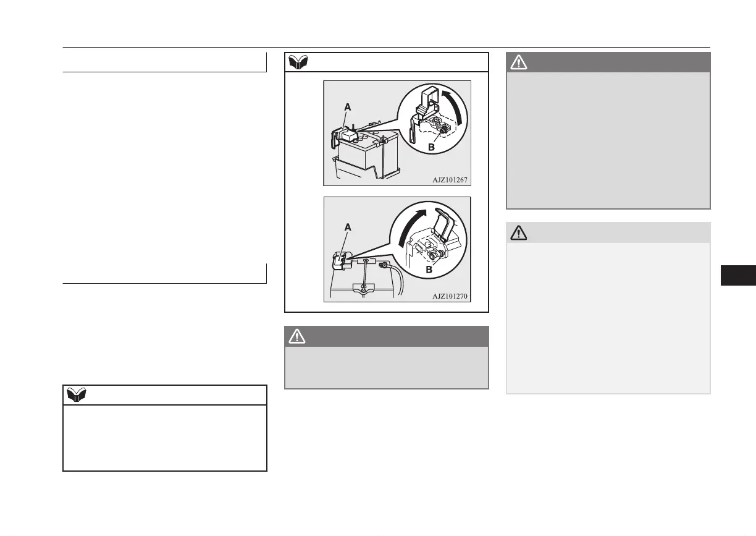Select label A in the upper battery illustration
The image size is (756, 536).
coord(347,106)
